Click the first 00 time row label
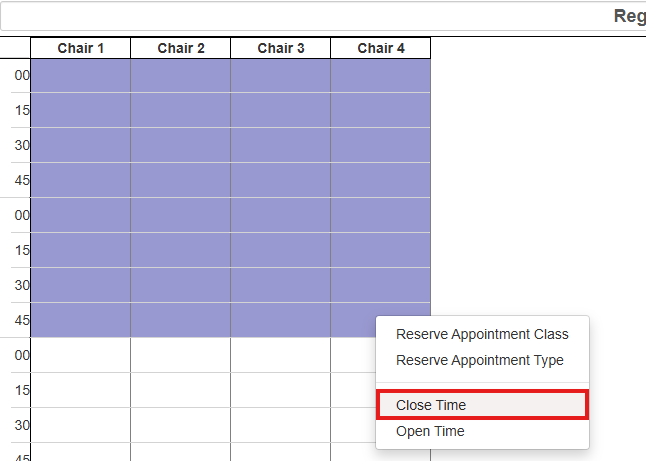646x461 pixels. click(x=22, y=75)
